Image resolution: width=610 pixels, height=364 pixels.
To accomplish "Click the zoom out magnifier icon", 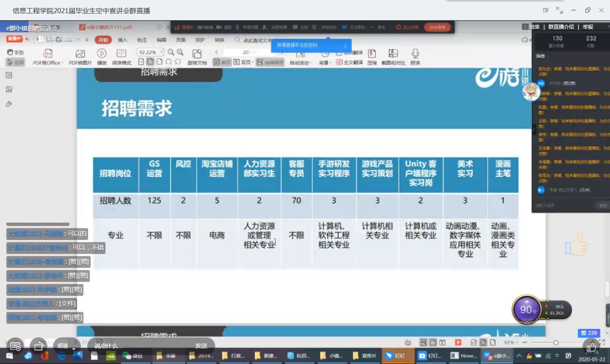I will pyautogui.click(x=171, y=52).
